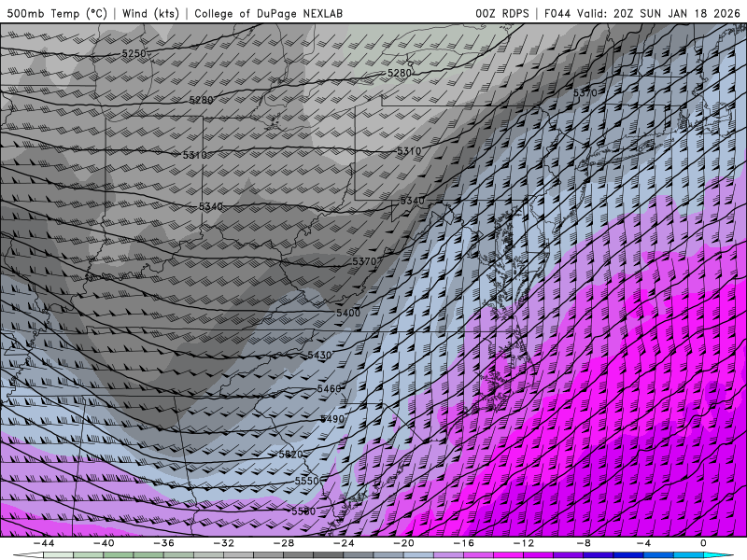The height and width of the screenshot is (560, 747).
Task: Click the pale green colorbar segment right of -44
Action: click(58, 555)
